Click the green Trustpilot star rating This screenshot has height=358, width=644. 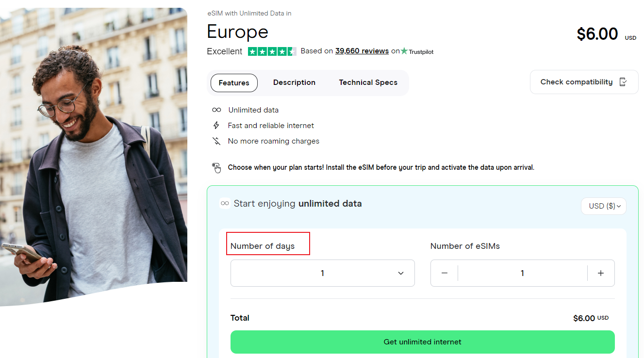point(272,51)
